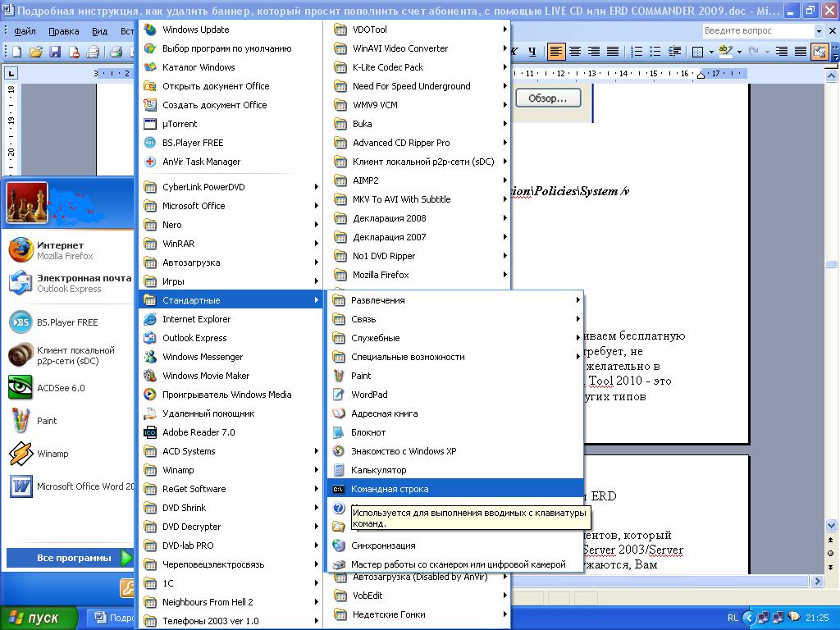Open the Введите вопрос dropdown arrow
840x630 pixels.
[819, 31]
